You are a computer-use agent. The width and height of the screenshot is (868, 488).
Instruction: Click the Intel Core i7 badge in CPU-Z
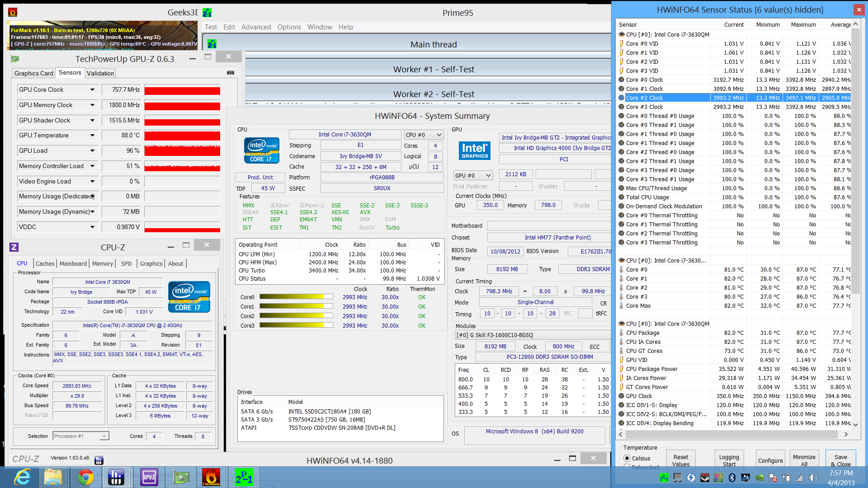point(189,297)
